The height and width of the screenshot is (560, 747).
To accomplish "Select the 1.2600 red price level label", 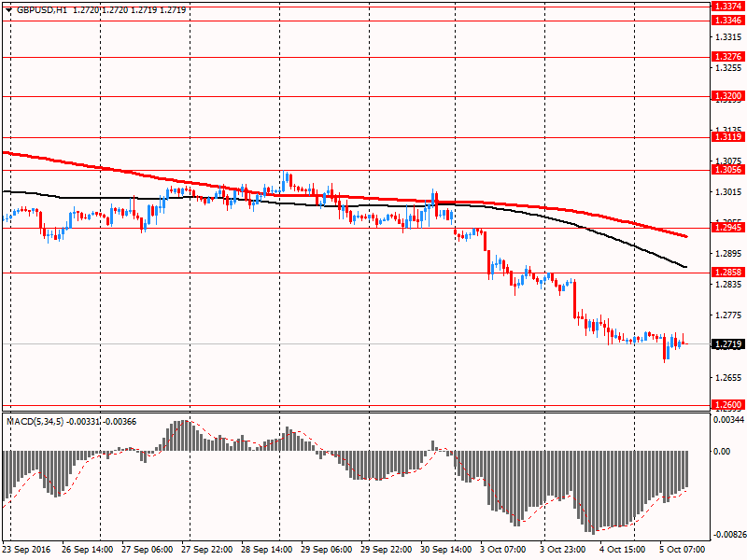I will pos(727,405).
